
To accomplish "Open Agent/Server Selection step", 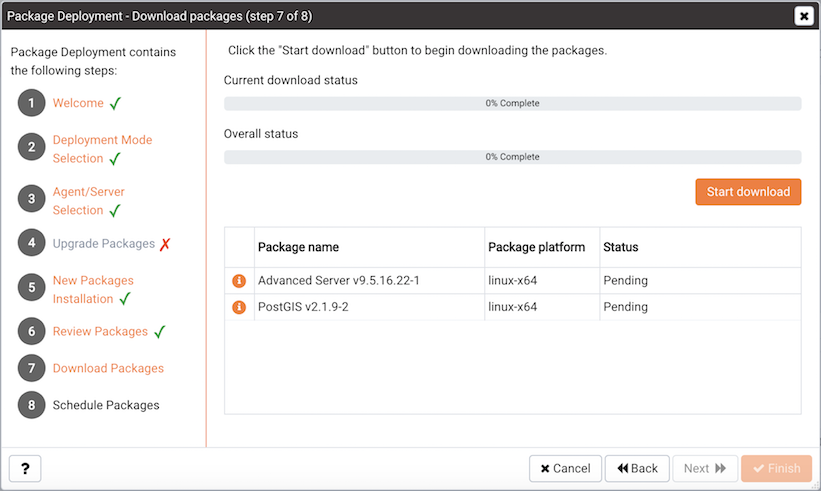I will tap(88, 201).
